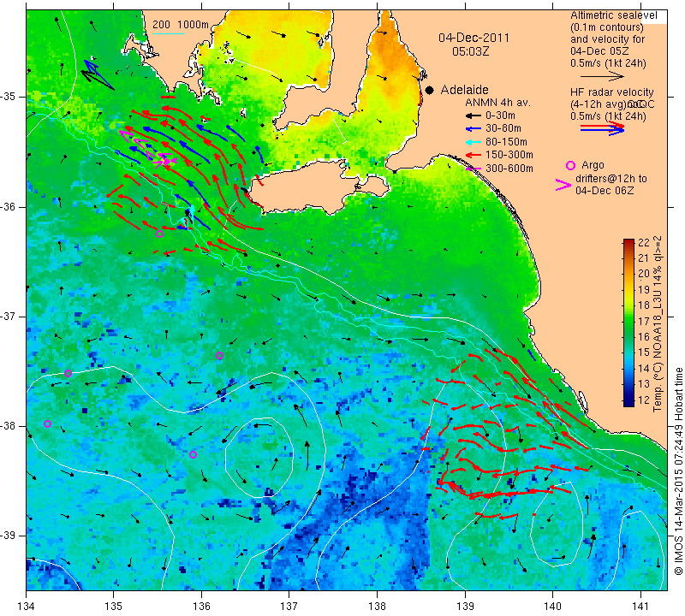Click the longitude axis label '137'
685x616 pixels.
pos(289,606)
